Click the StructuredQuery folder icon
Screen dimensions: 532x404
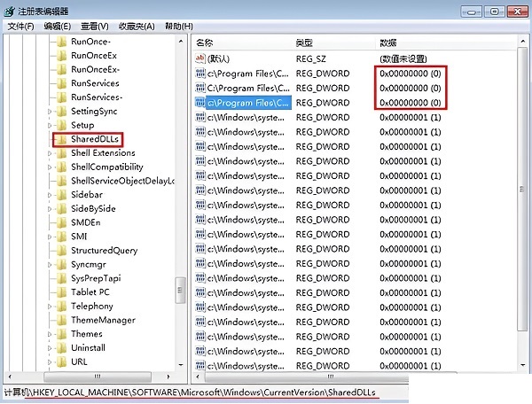tap(62, 250)
